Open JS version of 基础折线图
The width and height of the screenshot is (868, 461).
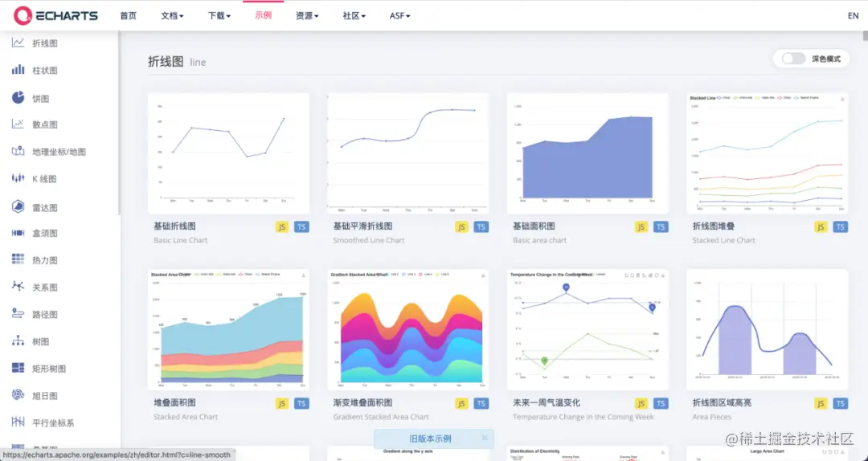(x=282, y=227)
